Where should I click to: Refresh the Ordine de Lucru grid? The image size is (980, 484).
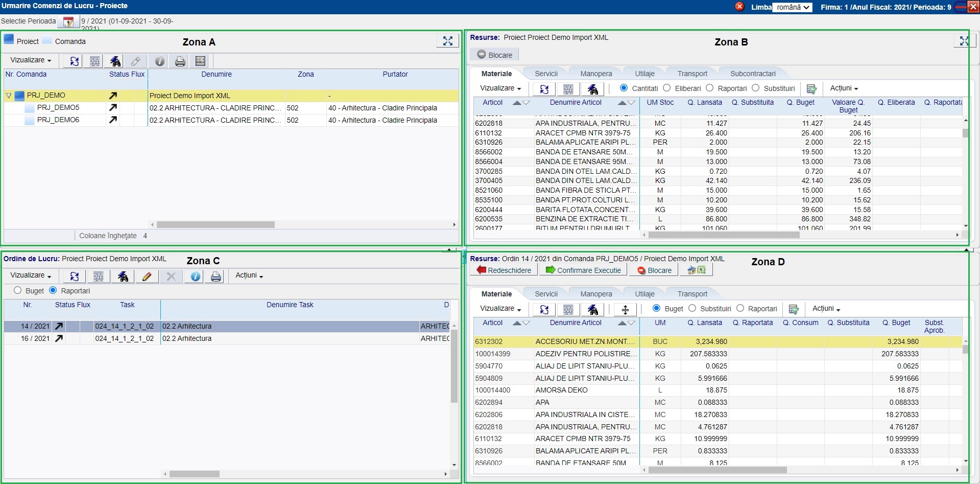74,276
